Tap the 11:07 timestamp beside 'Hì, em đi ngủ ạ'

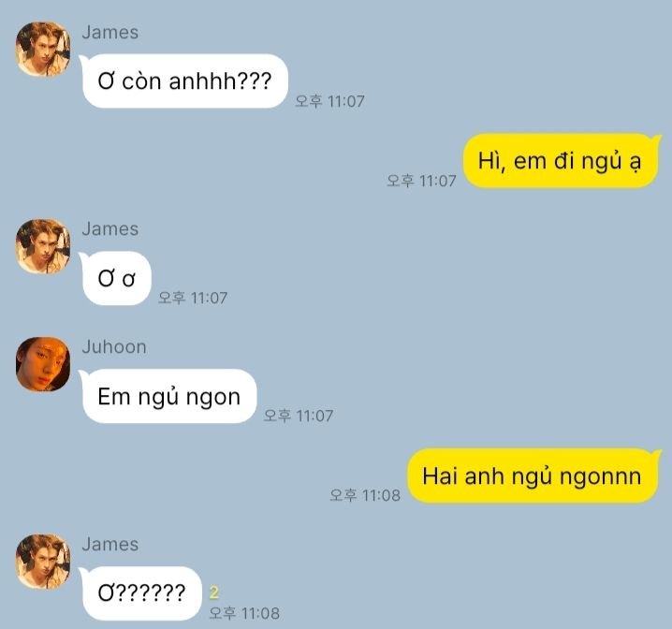point(421,181)
